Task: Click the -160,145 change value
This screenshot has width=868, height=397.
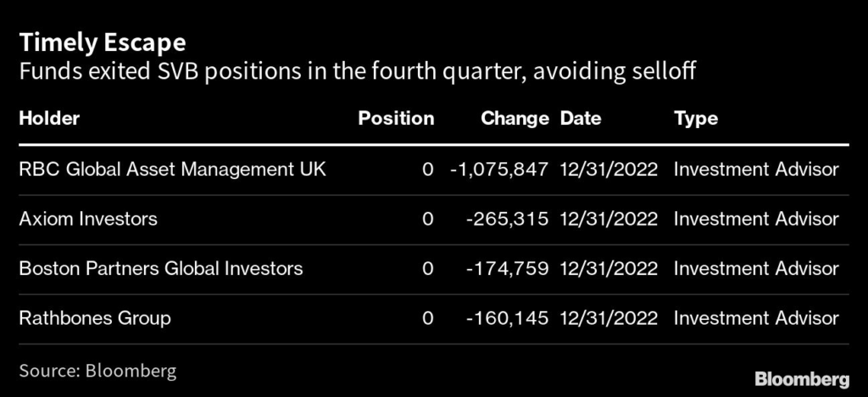Action: (508, 319)
